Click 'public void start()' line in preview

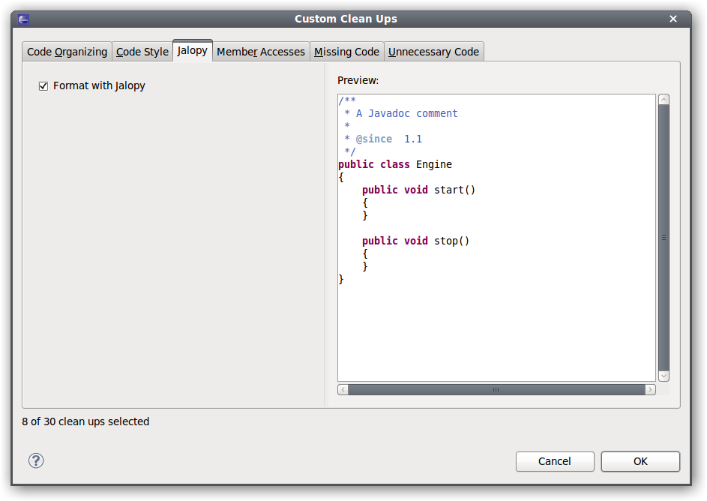click(x=418, y=190)
